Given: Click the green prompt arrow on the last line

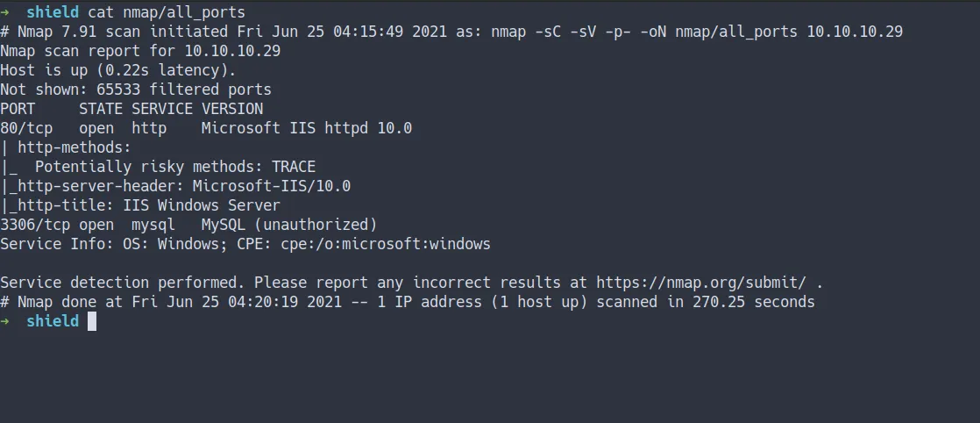Looking at the screenshot, I should [x=6, y=321].
